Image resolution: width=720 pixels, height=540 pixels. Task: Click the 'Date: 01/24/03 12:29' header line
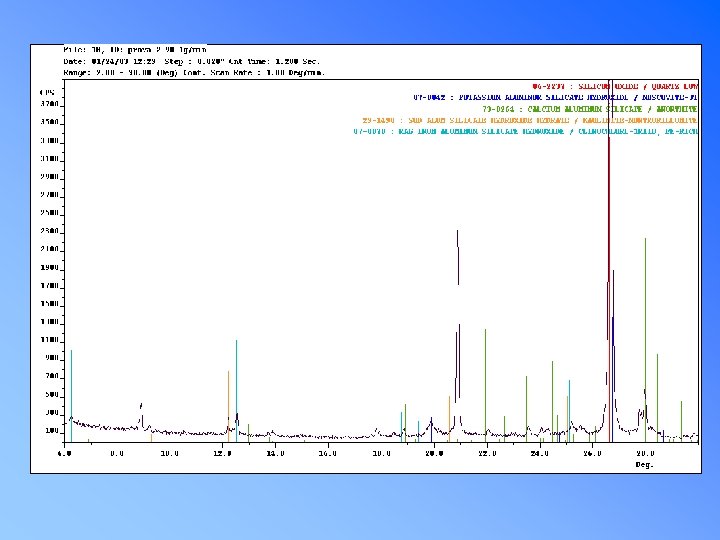[x=191, y=61]
